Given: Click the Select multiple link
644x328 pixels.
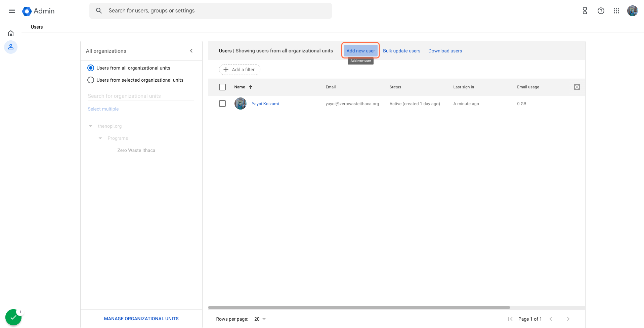Looking at the screenshot, I should tap(103, 109).
